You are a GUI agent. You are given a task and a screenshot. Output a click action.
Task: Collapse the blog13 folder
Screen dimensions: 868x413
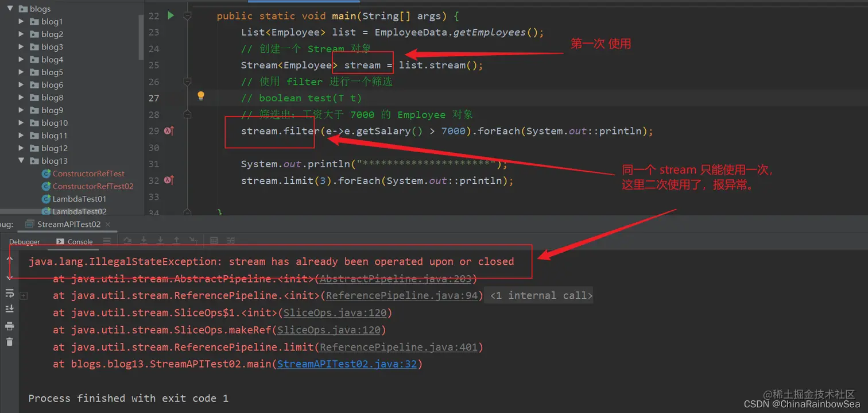[x=21, y=161]
